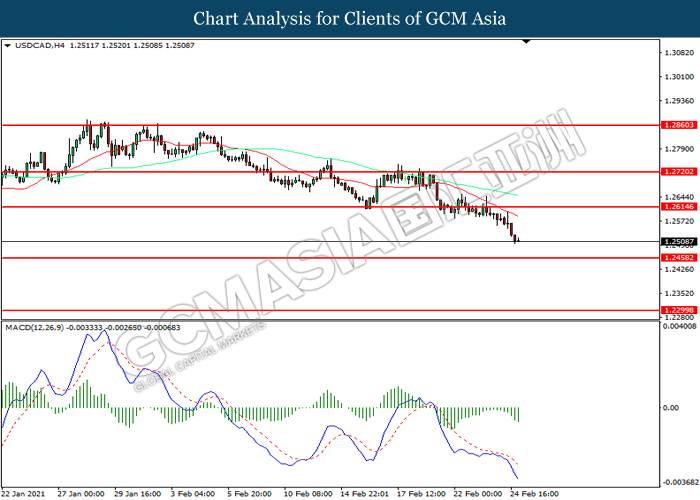Click the 1.26440 price scale value
Image resolution: width=700 pixels, height=500 pixels.
[679, 197]
